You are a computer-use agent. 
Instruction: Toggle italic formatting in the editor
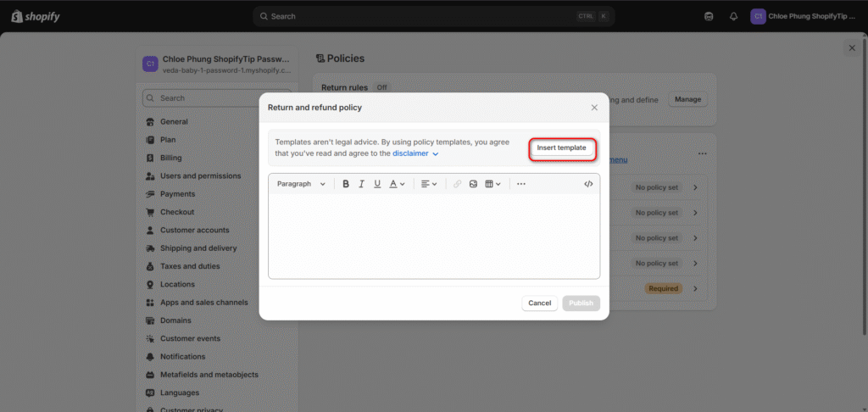click(361, 184)
